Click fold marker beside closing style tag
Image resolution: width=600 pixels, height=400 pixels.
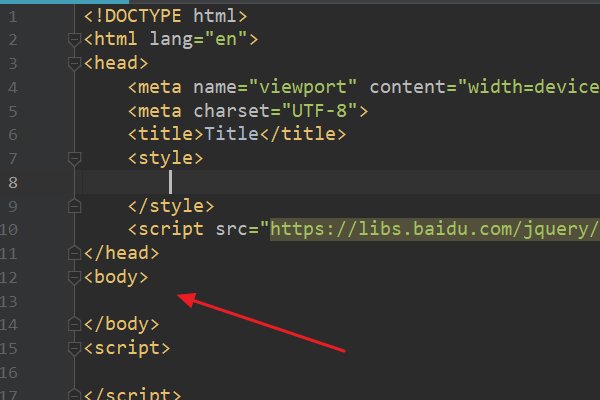[x=73, y=206]
